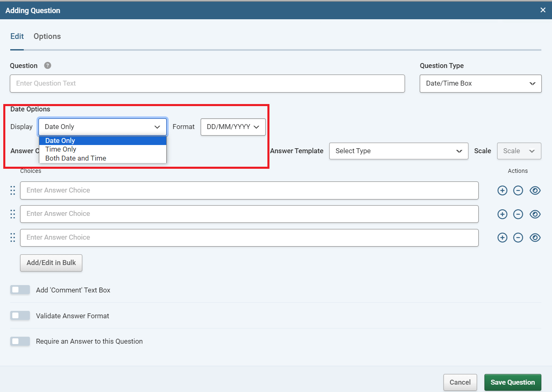Enable the Validate Answer Format switch
Screen dimensions: 552x392
[x=20, y=315]
